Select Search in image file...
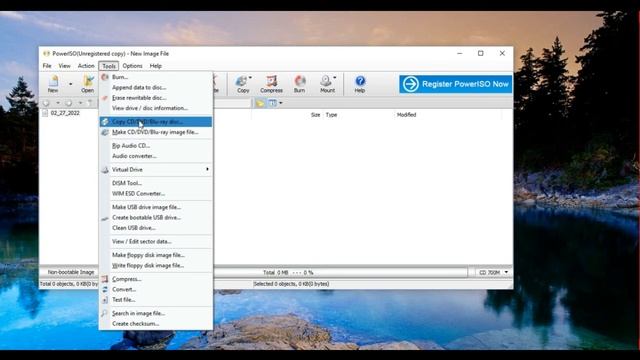Image resolution: width=640 pixels, height=360 pixels. [156, 313]
